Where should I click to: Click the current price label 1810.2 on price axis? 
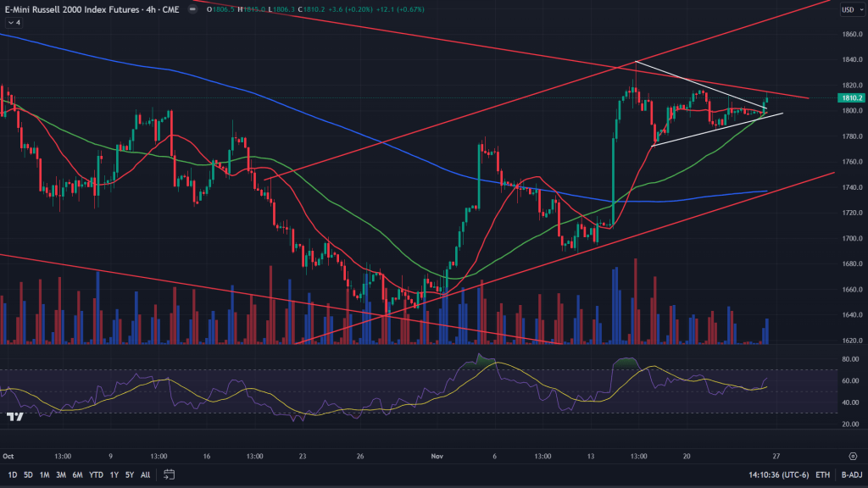click(850, 98)
